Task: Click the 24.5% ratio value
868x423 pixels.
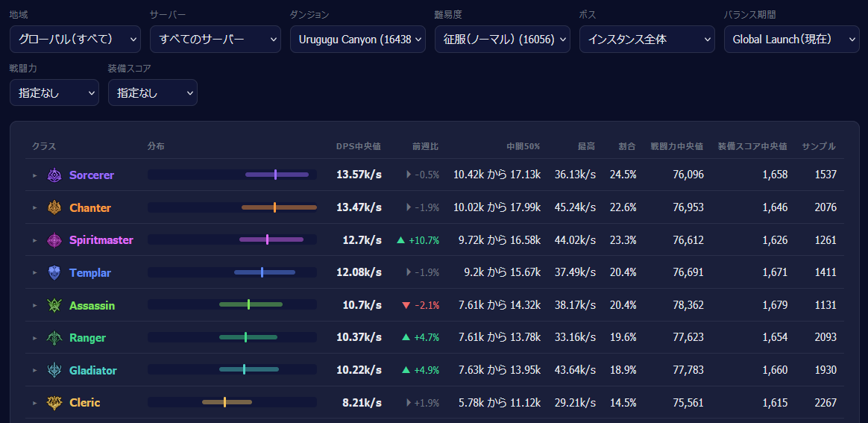Action: click(623, 175)
